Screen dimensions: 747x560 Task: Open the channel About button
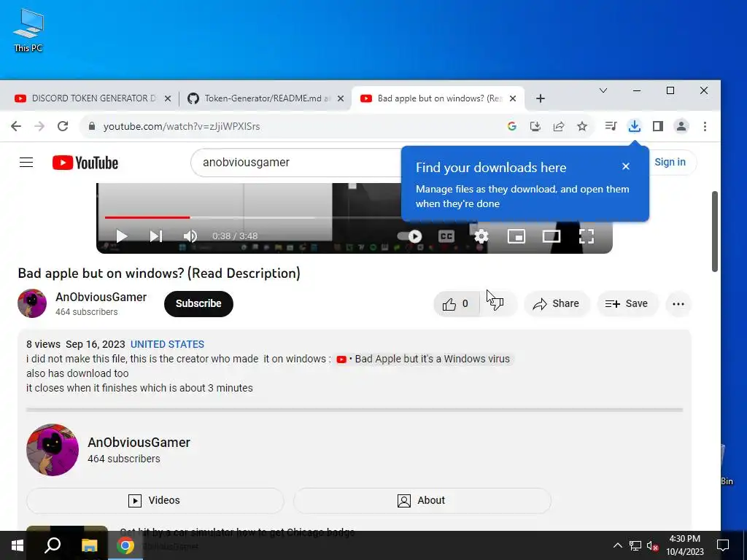coord(422,500)
